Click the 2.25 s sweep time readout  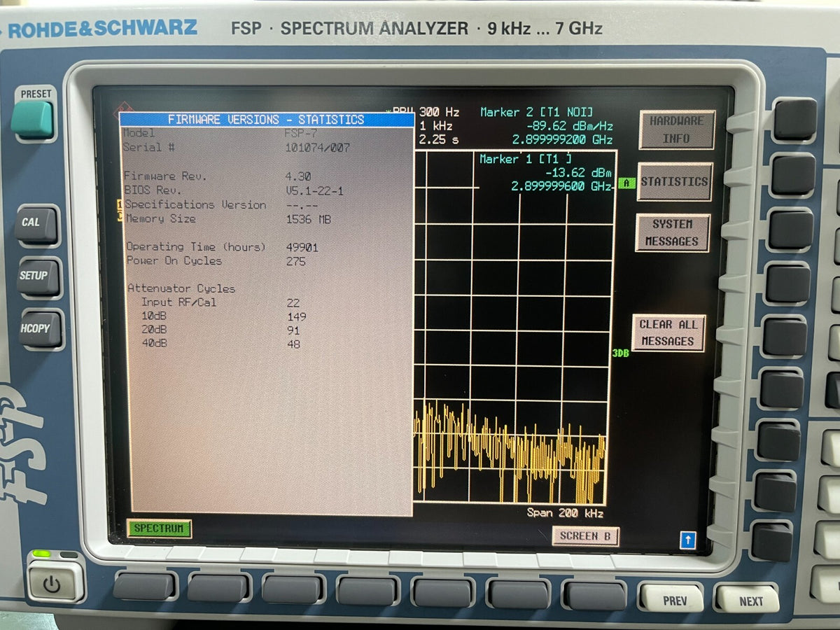pos(439,140)
